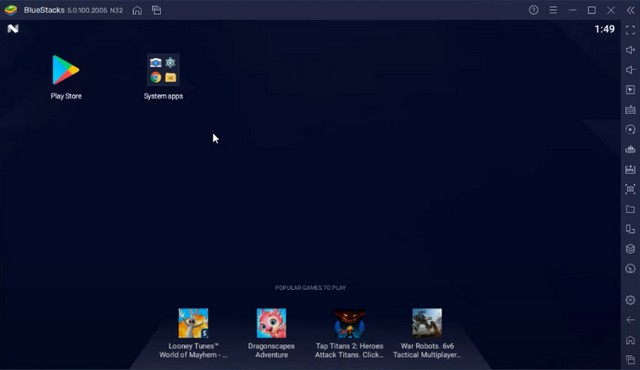
Task: Open the media folder icon in sidebar
Action: pos(630,209)
